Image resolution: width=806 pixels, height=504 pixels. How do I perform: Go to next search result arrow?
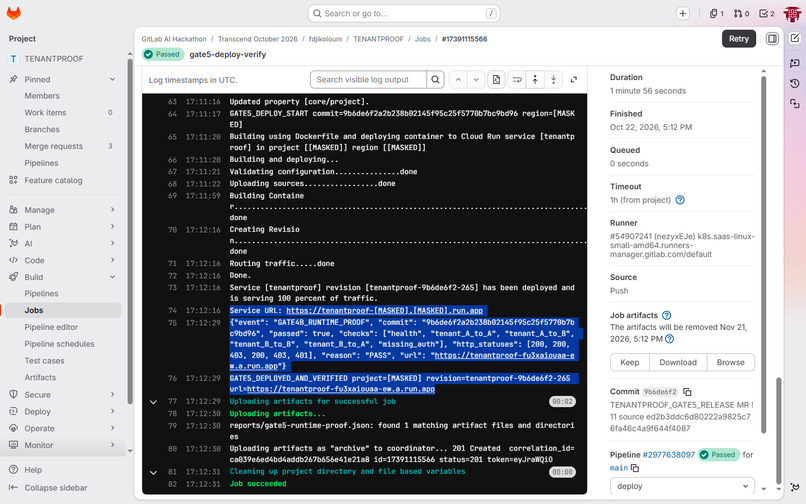click(x=476, y=80)
